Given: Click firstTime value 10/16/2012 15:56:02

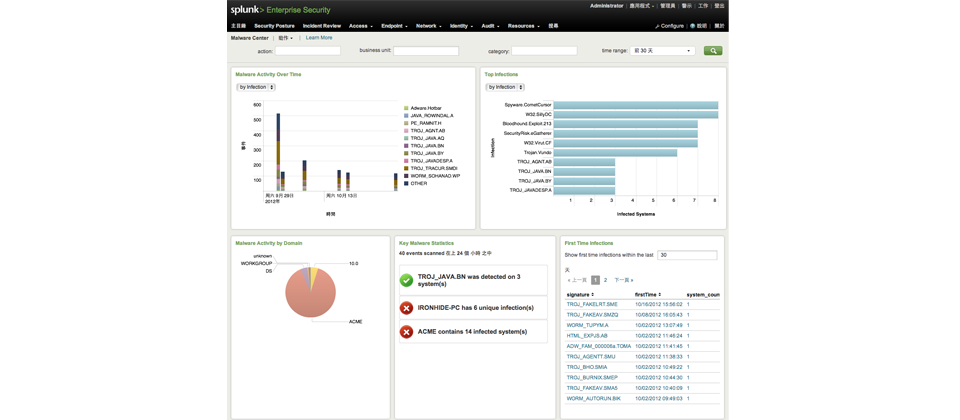Looking at the screenshot, I should point(659,304).
